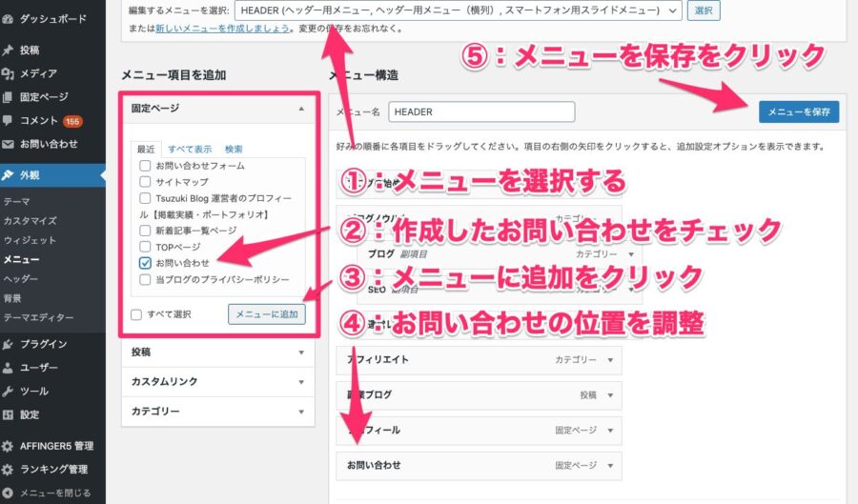Click the wrench icon beside ツール
The width and height of the screenshot is (858, 504).
7,391
